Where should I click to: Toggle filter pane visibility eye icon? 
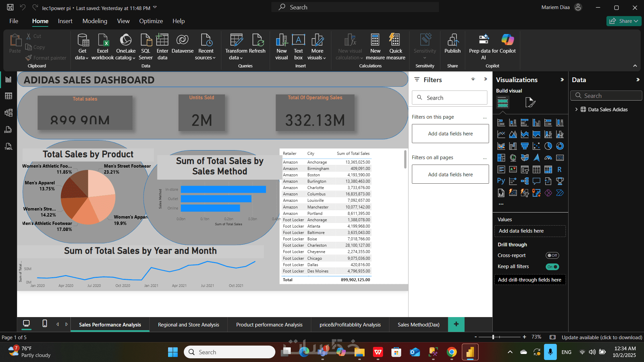click(473, 79)
